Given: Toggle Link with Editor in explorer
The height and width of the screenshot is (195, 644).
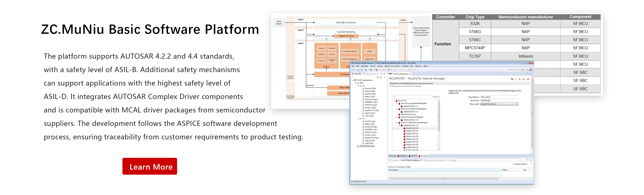Looking at the screenshot, I should pos(381,77).
